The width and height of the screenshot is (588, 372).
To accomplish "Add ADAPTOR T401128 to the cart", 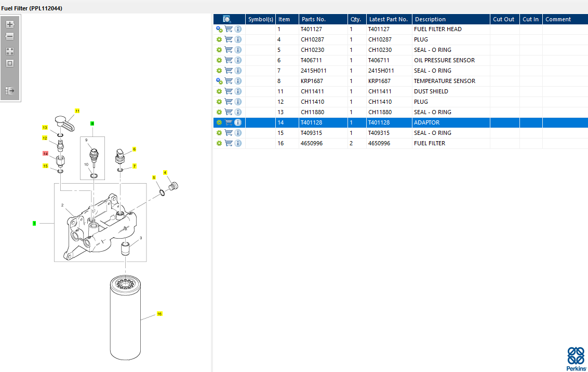I will [x=229, y=122].
